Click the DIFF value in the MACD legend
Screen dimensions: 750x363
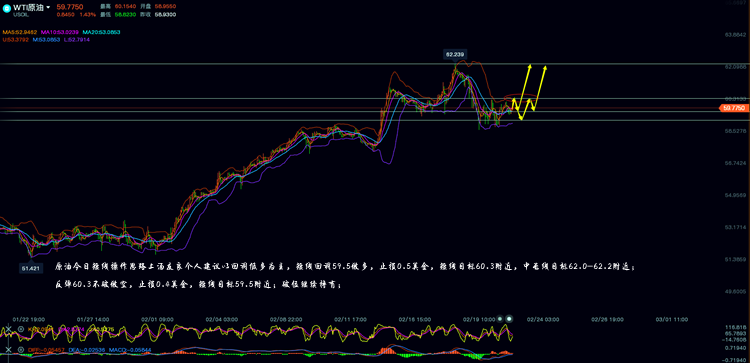(46, 350)
